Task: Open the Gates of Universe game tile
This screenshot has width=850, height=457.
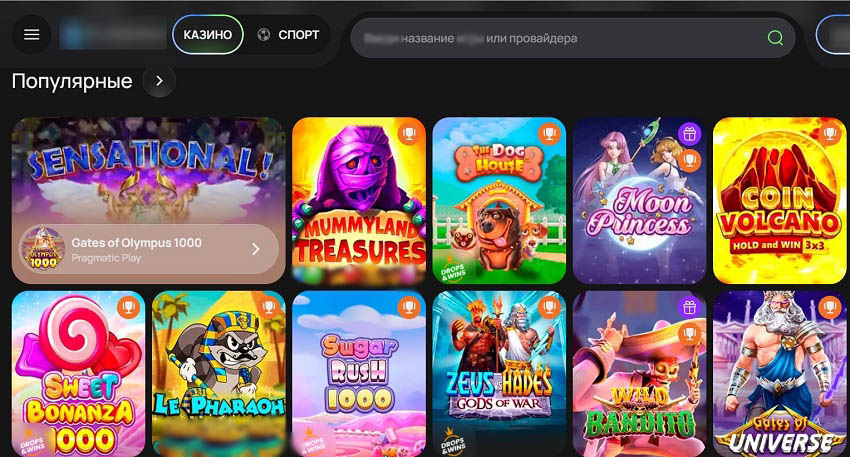Action: click(780, 374)
